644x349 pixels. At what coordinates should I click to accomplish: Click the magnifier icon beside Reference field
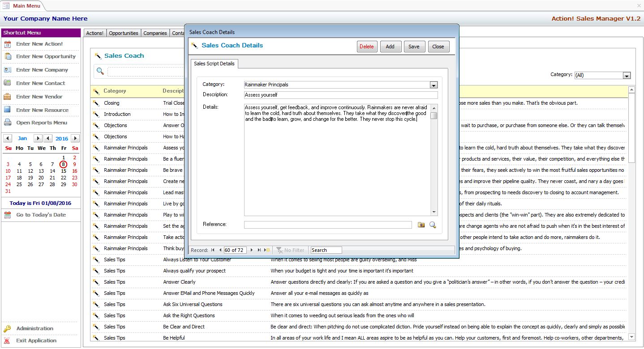(x=433, y=225)
